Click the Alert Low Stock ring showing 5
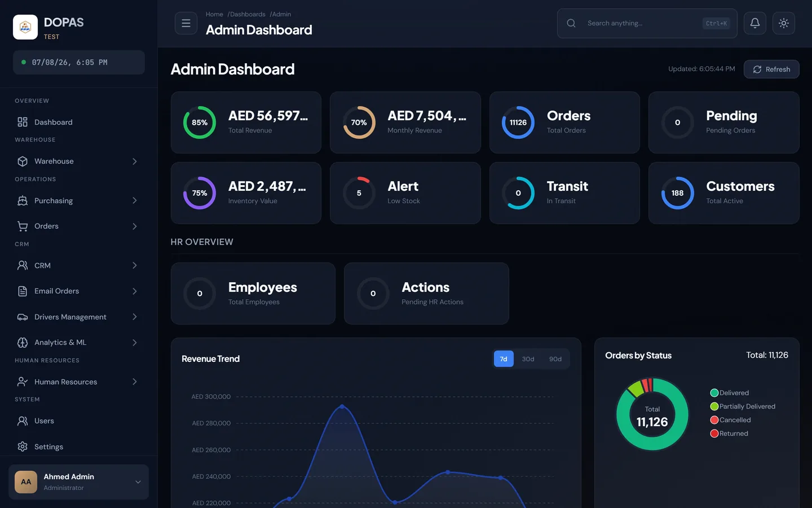This screenshot has width=812, height=508. pos(359,193)
